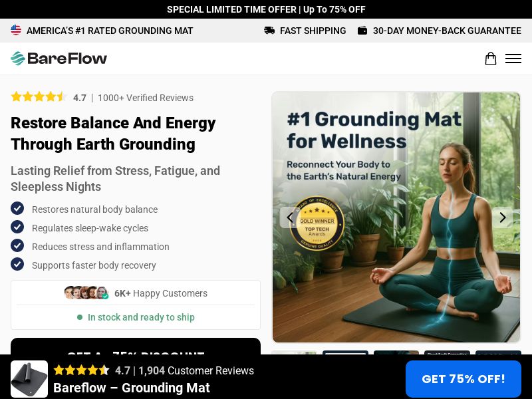The image size is (532, 399).
Task: Click the Gold Winner Top Tech award badge
Action: [317, 223]
